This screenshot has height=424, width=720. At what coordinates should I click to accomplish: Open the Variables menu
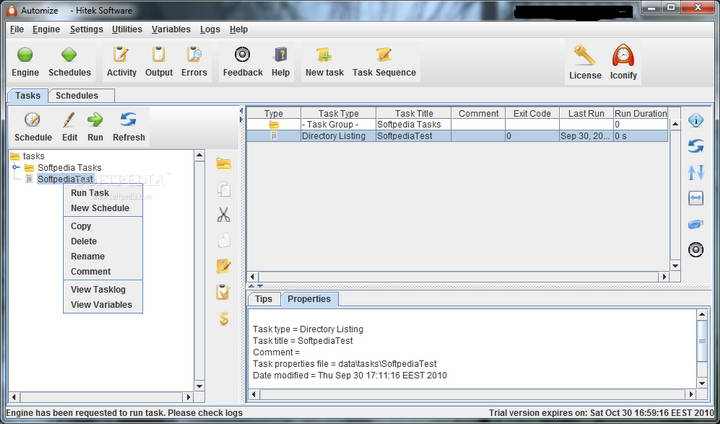pyautogui.click(x=171, y=29)
